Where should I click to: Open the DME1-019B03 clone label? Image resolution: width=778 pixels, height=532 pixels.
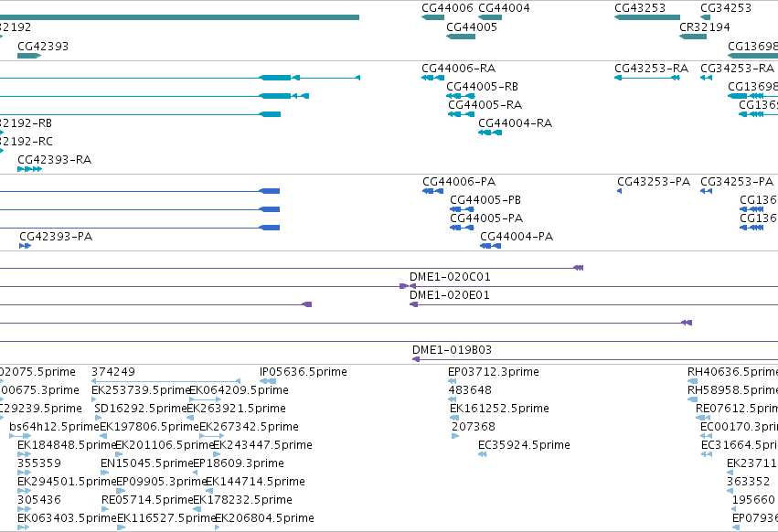(x=452, y=350)
